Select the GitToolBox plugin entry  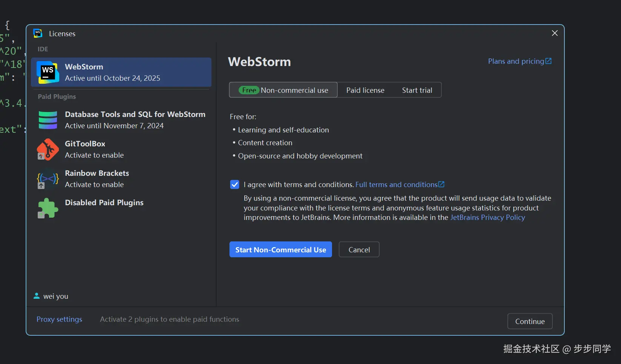pyautogui.click(x=121, y=149)
